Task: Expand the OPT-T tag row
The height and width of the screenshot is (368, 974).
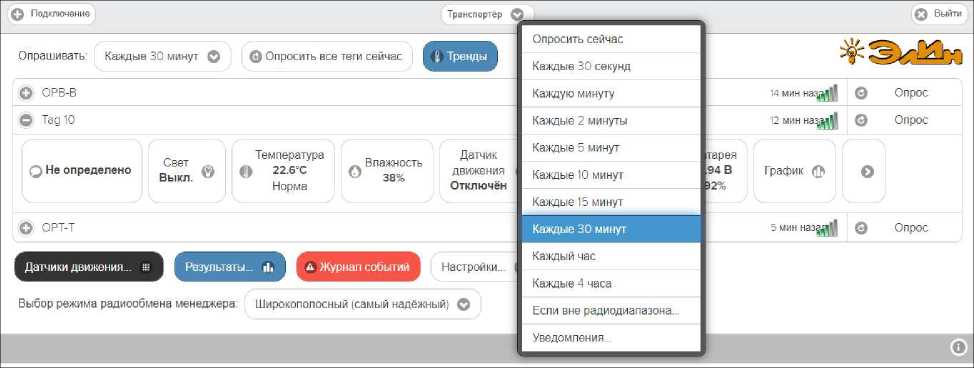Action: coord(26,228)
